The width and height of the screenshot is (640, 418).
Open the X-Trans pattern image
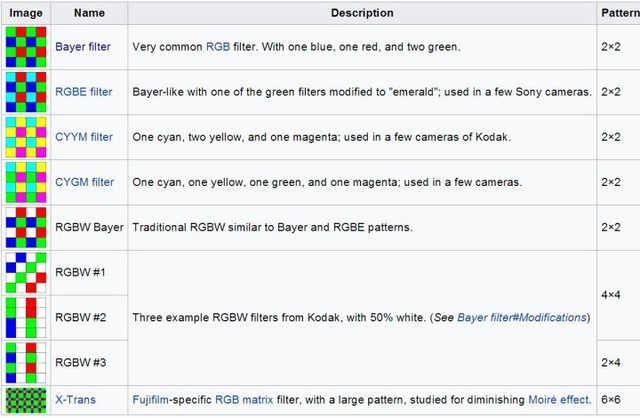coord(26,400)
